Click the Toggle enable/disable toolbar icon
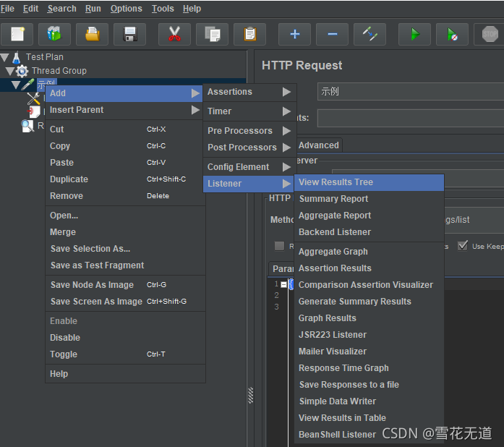The width and height of the screenshot is (504, 447). click(x=370, y=34)
